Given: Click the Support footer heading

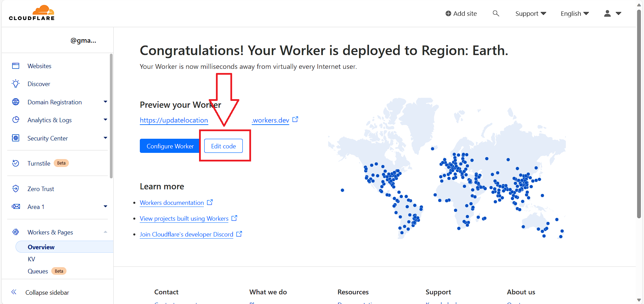Looking at the screenshot, I should pos(438,292).
